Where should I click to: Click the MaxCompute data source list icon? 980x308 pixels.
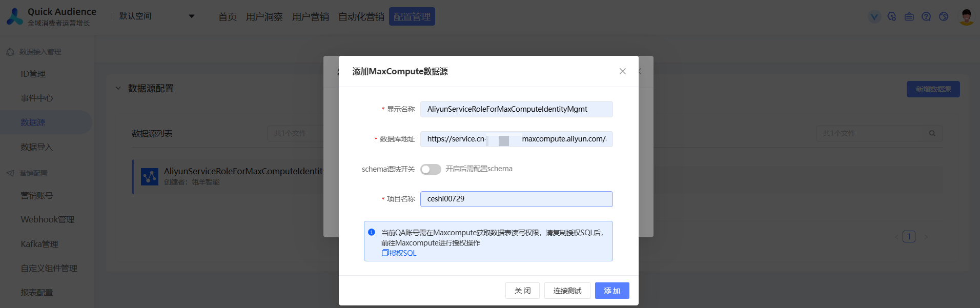(150, 177)
